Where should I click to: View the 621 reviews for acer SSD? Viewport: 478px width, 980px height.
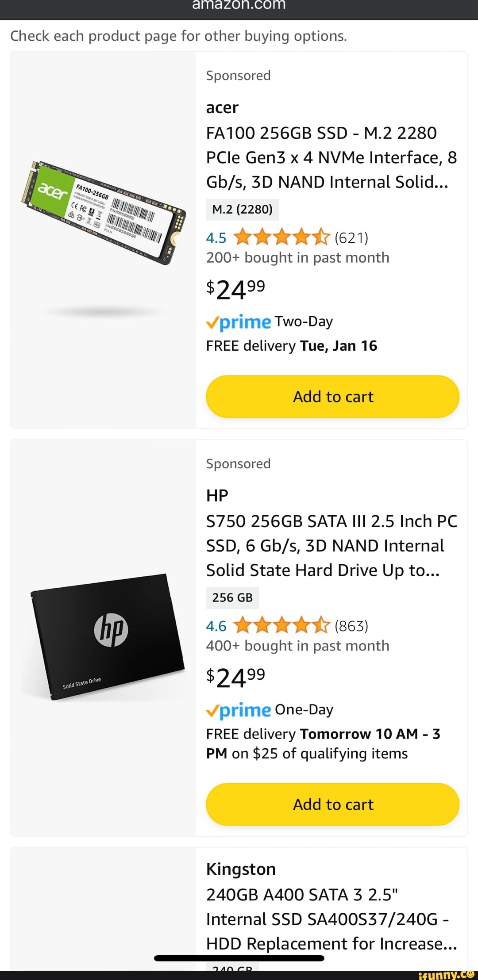click(351, 238)
